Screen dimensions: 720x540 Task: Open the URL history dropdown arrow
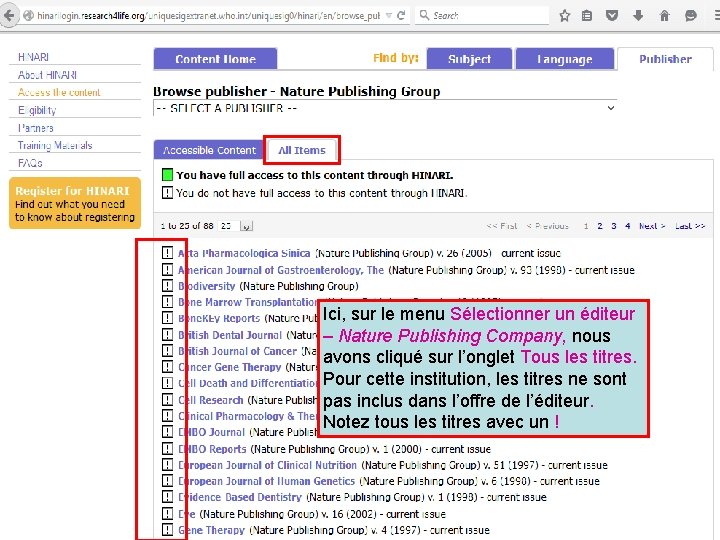pos(389,16)
